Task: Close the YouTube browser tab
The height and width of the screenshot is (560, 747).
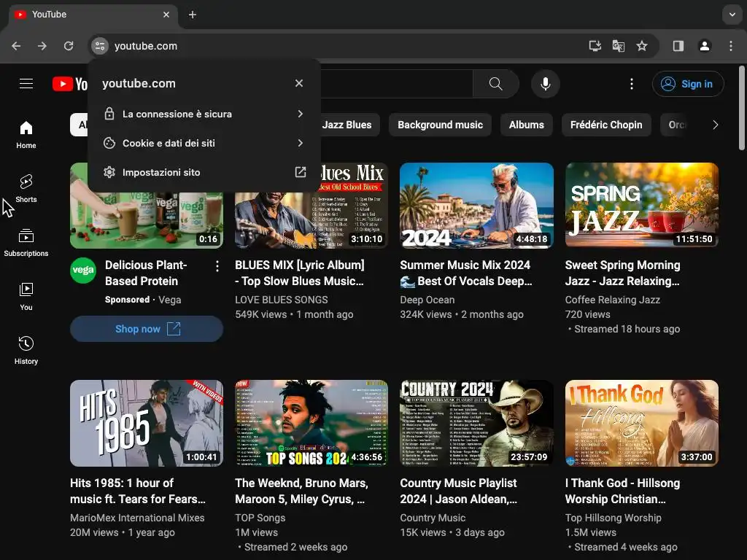Action: (x=166, y=15)
